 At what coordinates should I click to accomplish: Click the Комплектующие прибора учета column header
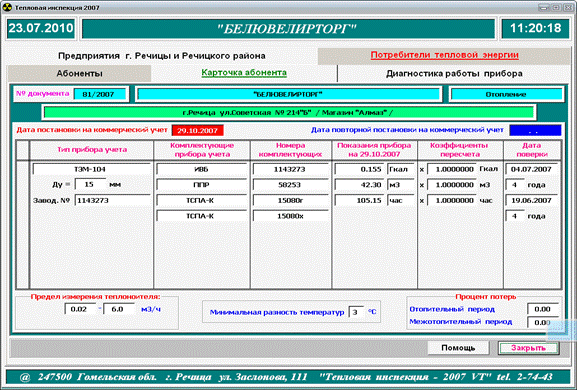[202, 150]
